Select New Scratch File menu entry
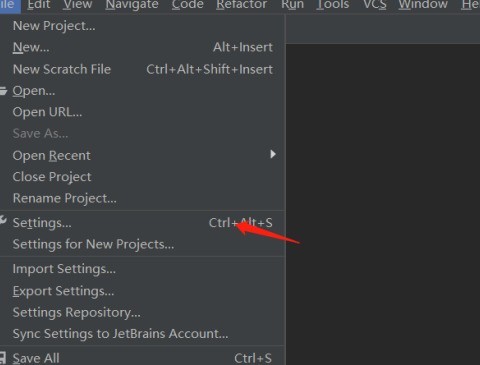 143,69
